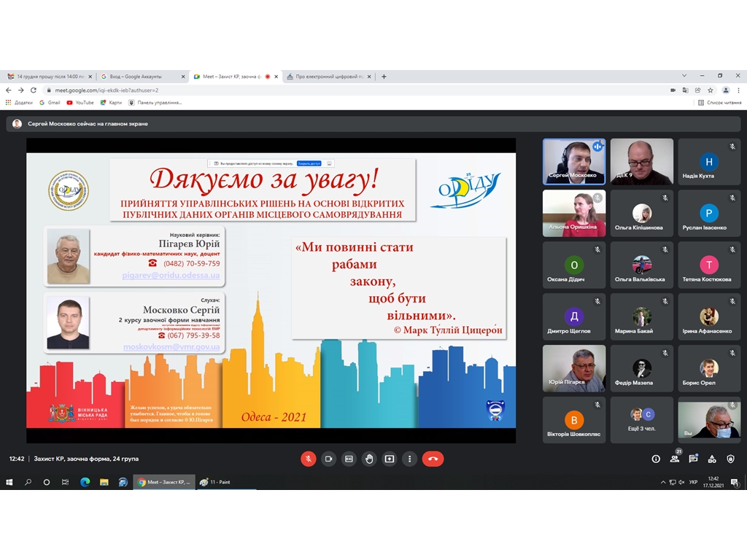Click the Дмитро Щеглов participant tile
Viewport: 747px width, 560px height.
pos(574,316)
